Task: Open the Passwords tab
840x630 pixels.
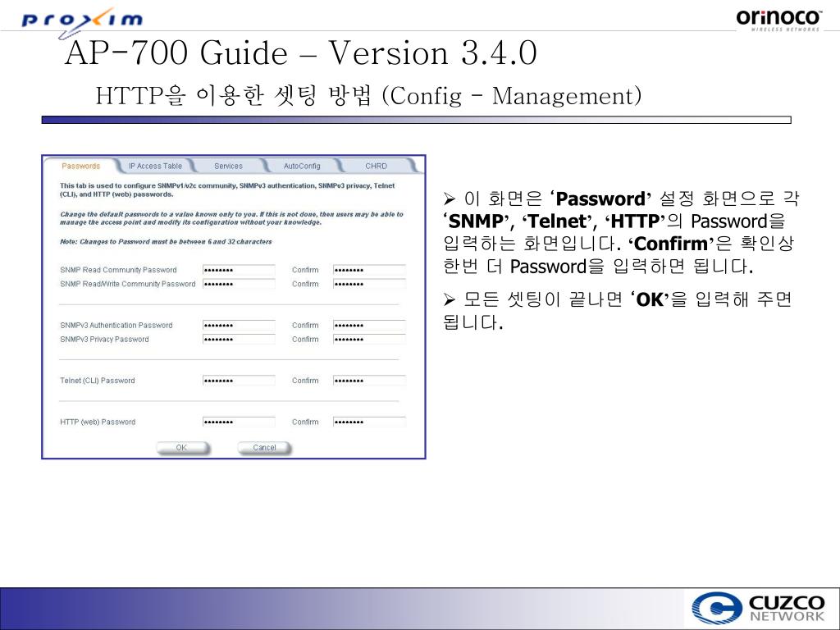Action: point(81,166)
